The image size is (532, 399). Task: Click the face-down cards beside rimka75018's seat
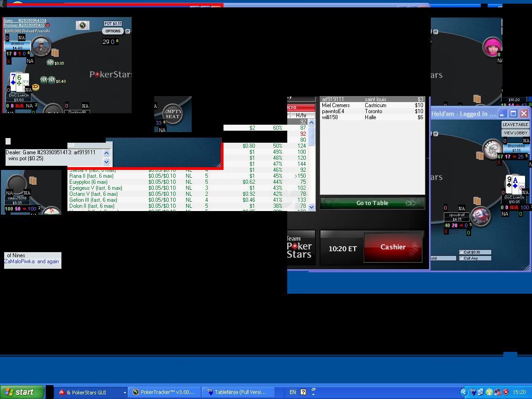point(33,180)
